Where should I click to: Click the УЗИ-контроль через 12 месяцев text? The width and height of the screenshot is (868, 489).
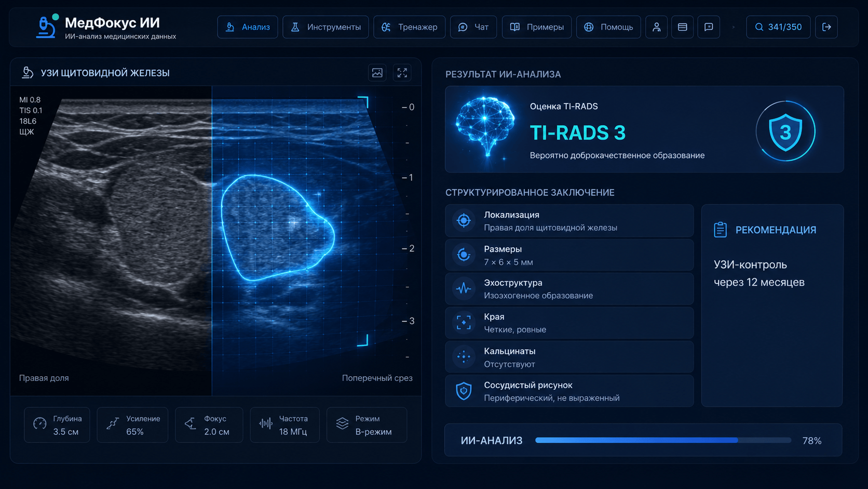click(759, 273)
